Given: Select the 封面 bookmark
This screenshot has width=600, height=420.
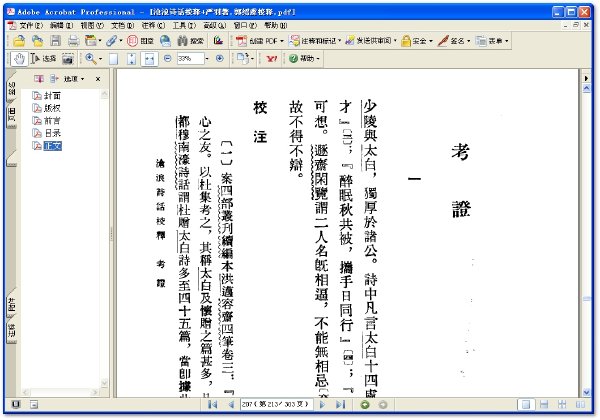Looking at the screenshot, I should click(52, 96).
